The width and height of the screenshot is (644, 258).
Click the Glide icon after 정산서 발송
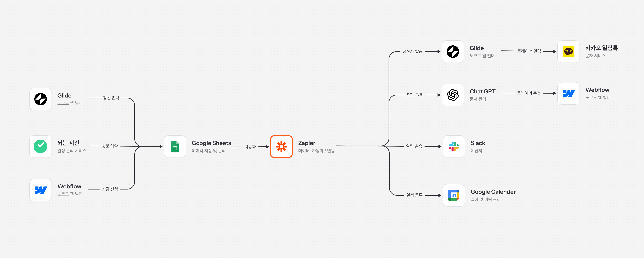453,52
